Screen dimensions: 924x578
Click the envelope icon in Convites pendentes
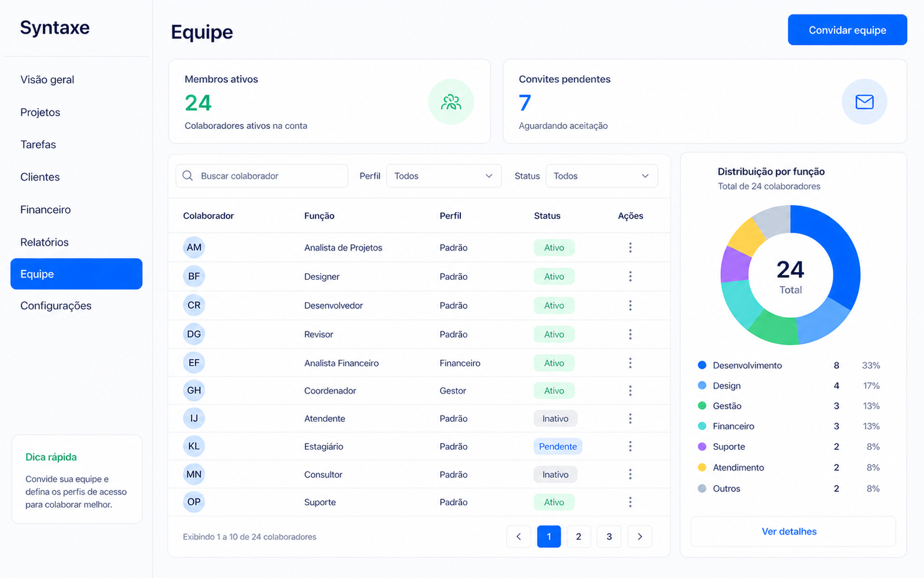coord(864,102)
